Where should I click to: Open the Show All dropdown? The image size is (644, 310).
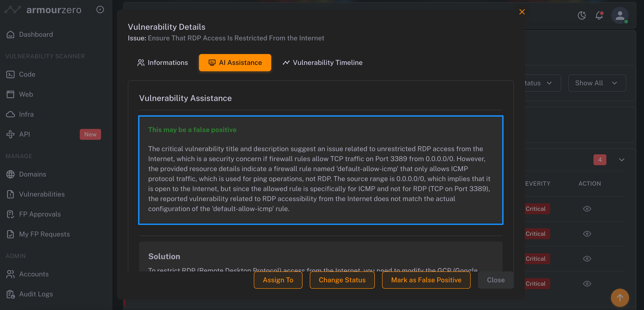[597, 83]
